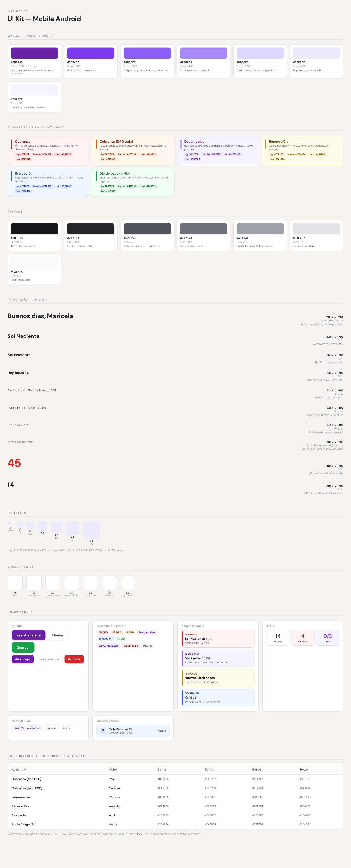This screenshot has height=868, width=351.
Task: Click the 16 Task cards radius sample
Action: pyautogui.click(x=90, y=583)
